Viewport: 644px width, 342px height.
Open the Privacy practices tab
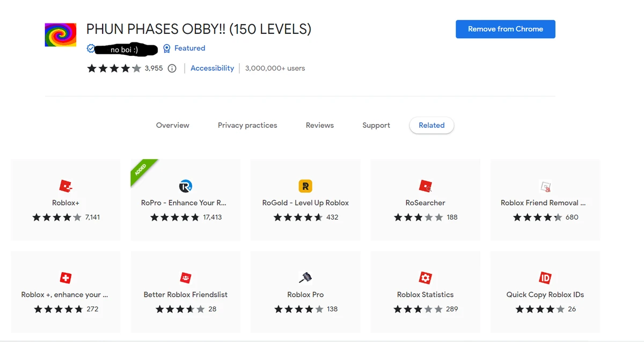pos(247,125)
